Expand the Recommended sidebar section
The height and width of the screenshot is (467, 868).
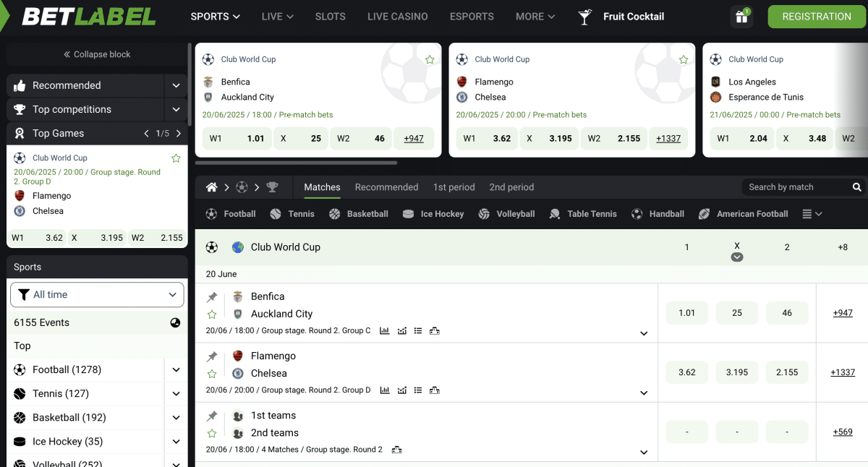176,85
